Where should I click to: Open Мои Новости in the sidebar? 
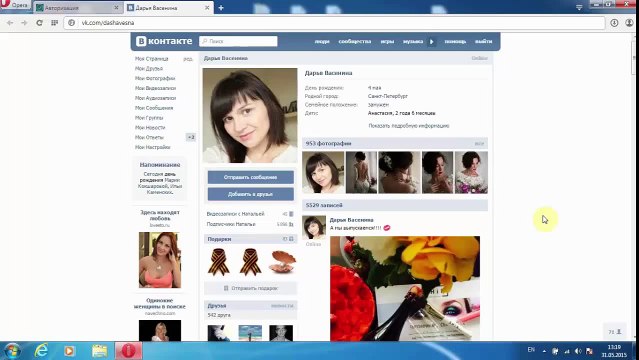tap(150, 128)
